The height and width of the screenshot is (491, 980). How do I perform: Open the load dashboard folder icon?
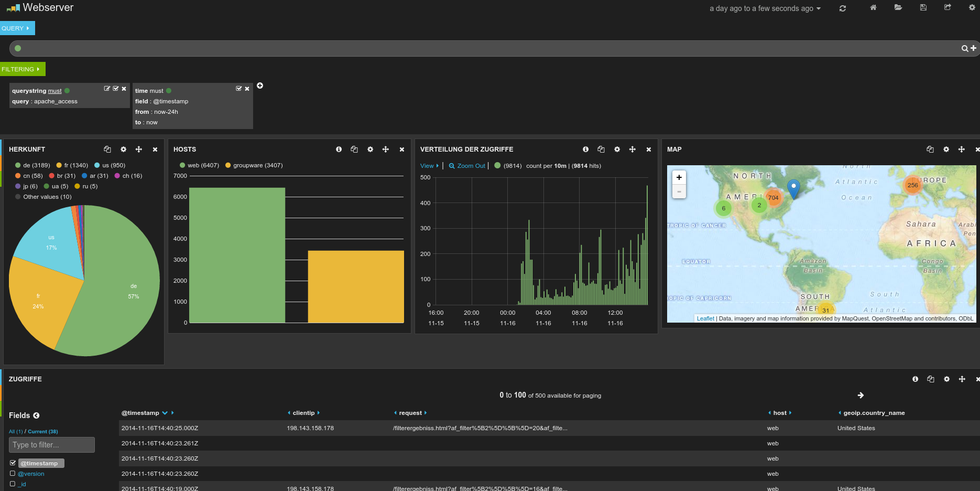[x=898, y=7]
